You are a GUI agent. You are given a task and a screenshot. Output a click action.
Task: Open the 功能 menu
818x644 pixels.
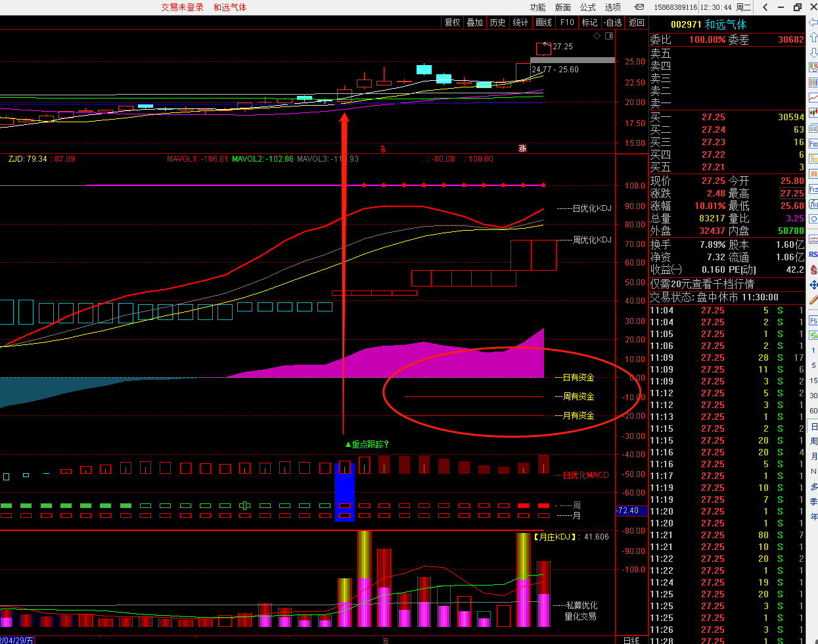(538, 7)
